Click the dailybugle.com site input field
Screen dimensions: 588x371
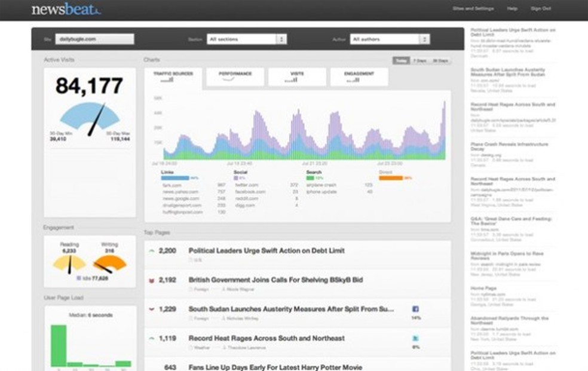(94, 39)
